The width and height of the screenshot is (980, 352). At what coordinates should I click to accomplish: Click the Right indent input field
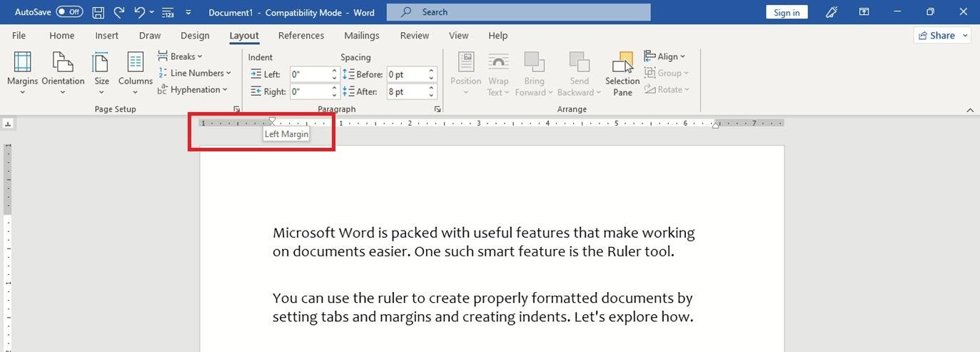click(x=310, y=91)
